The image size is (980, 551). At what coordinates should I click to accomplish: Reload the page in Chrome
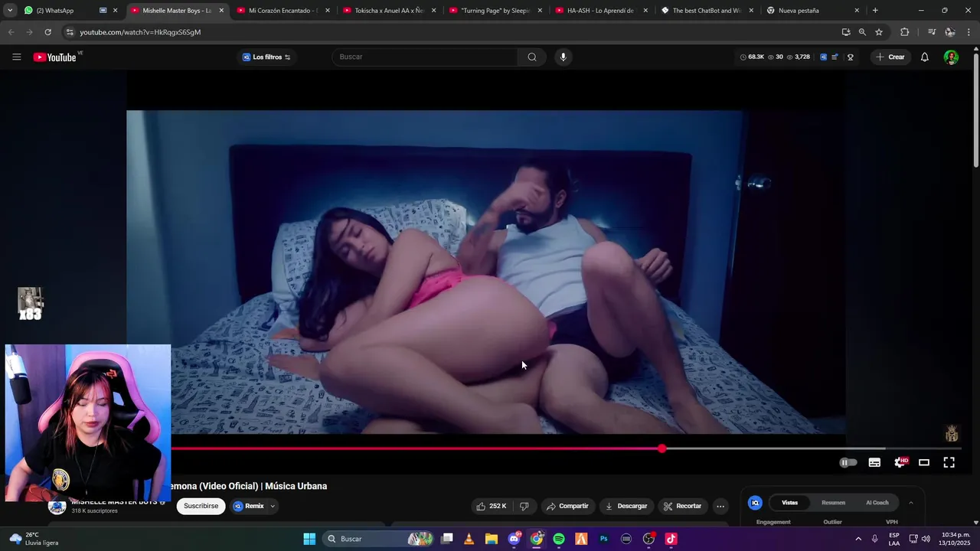click(x=47, y=32)
